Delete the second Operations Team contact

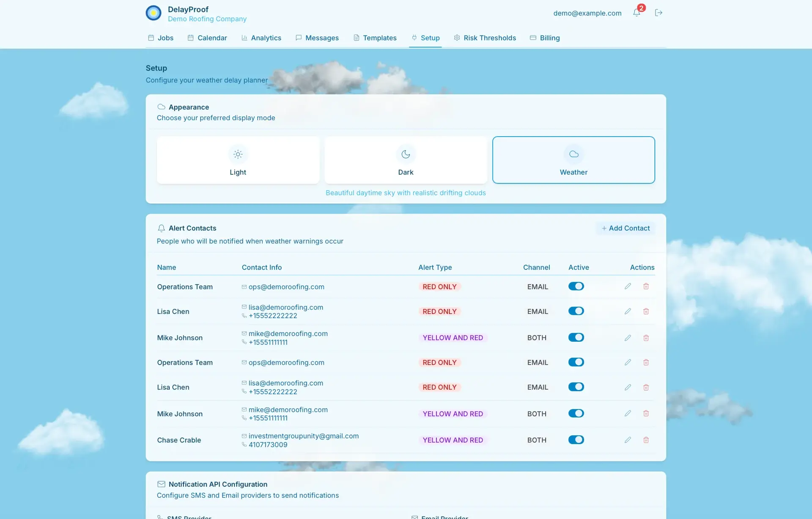[x=646, y=362]
